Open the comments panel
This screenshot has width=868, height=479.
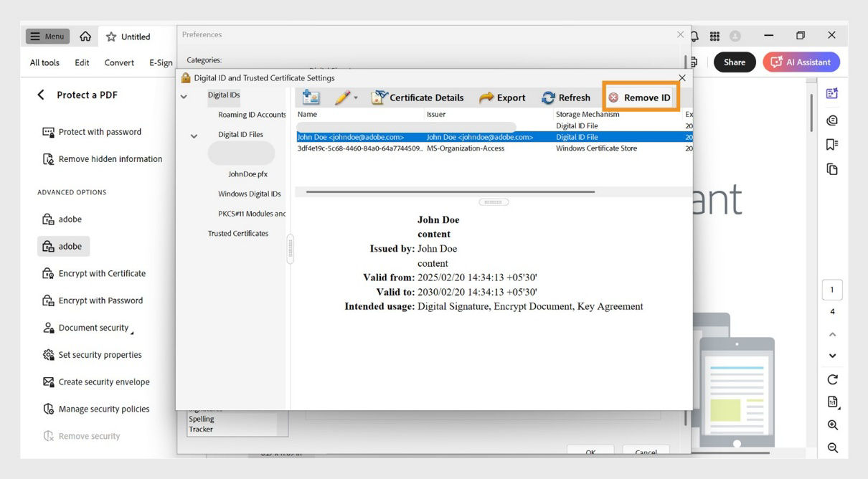[x=832, y=118]
